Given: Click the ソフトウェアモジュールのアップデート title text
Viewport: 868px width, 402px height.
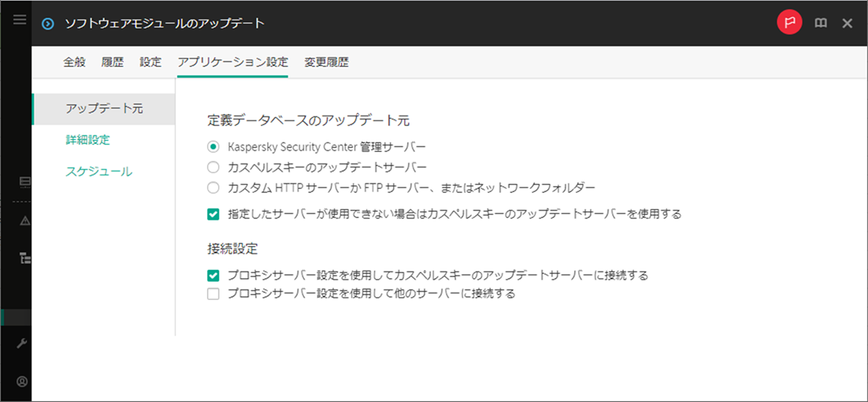Looking at the screenshot, I should pos(165,24).
